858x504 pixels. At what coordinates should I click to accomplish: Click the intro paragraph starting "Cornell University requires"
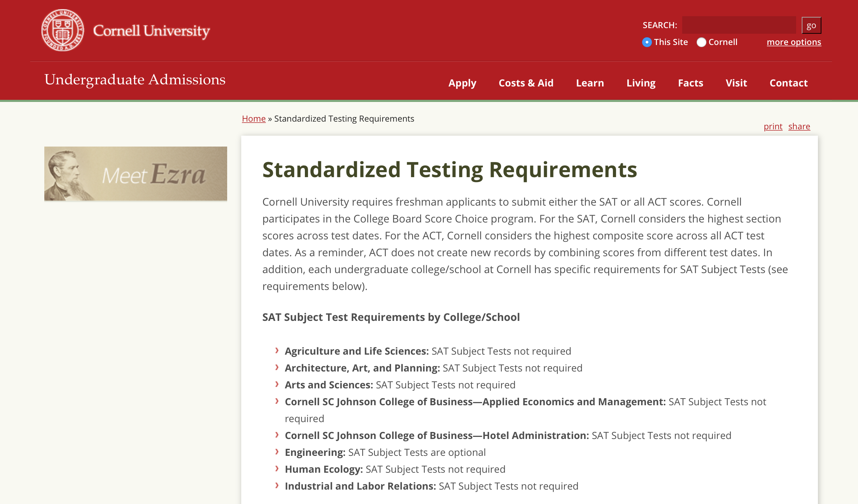tap(525, 244)
